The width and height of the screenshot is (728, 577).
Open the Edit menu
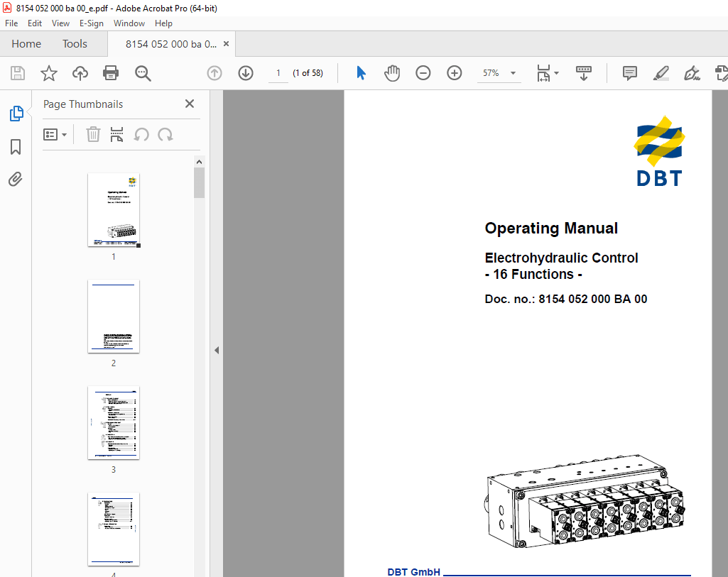click(x=34, y=23)
